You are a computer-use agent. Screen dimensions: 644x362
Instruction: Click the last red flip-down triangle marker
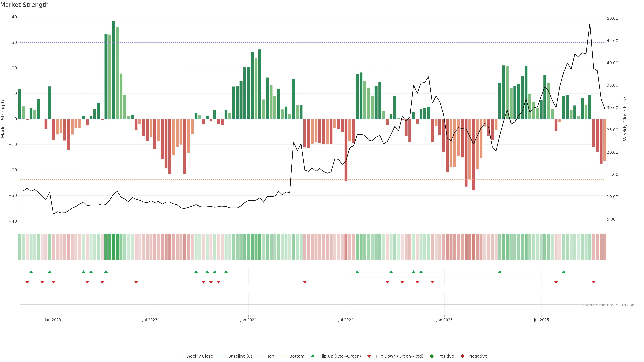pos(594,282)
